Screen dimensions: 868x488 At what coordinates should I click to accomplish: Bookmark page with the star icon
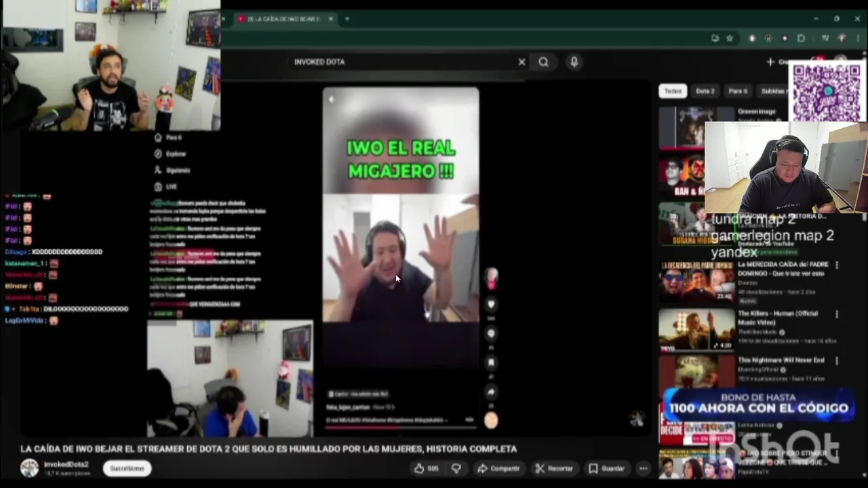click(730, 39)
